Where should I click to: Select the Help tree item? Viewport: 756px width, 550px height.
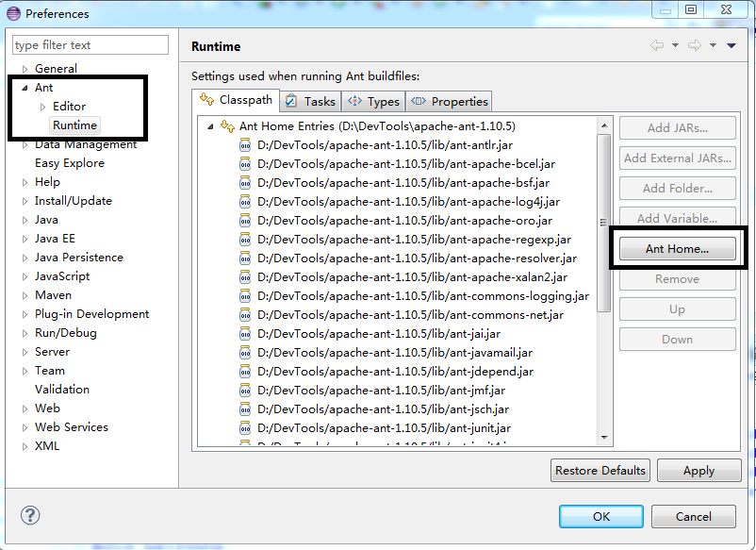pyautogui.click(x=47, y=182)
